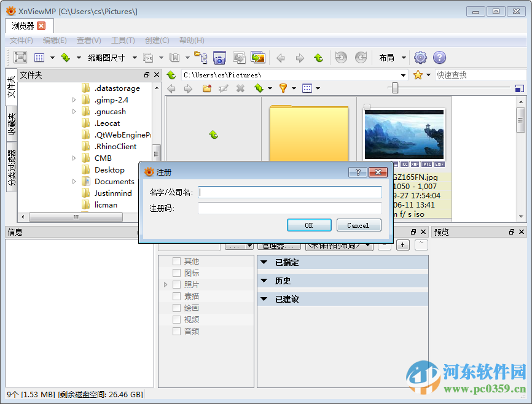This screenshot has height=404, width=532.
Task: Click the filter funnel icon above the file list
Action: click(x=283, y=88)
